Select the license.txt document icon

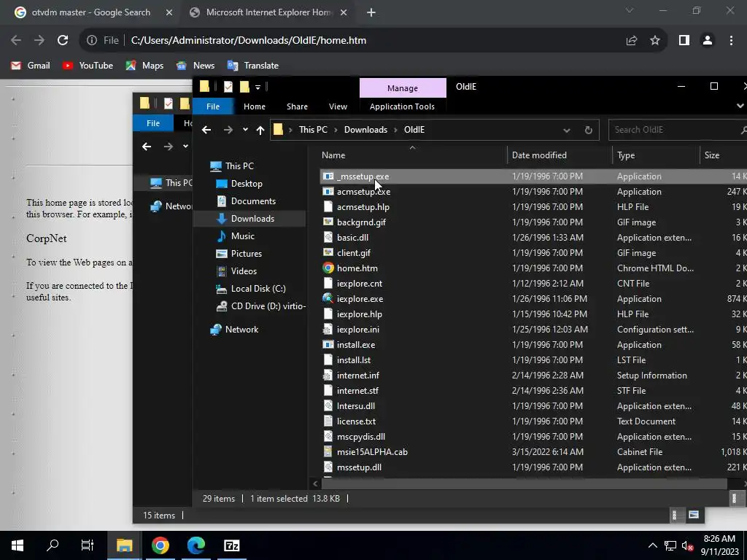pyautogui.click(x=328, y=421)
